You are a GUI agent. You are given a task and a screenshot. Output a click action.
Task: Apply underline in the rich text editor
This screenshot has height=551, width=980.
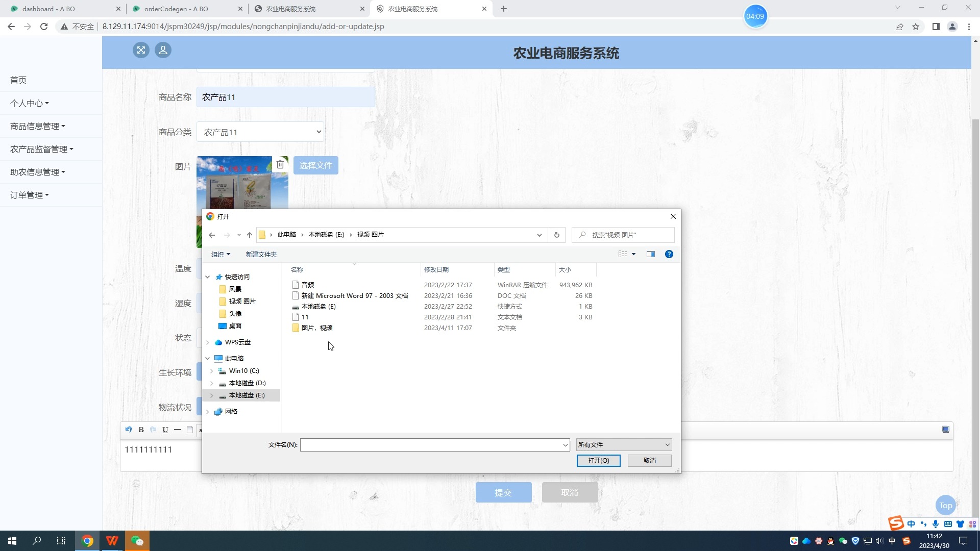click(165, 430)
